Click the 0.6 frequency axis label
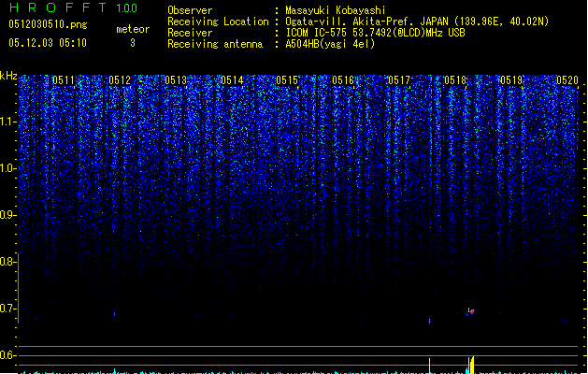Viewport: 588px width, 374px height. (x=7, y=355)
